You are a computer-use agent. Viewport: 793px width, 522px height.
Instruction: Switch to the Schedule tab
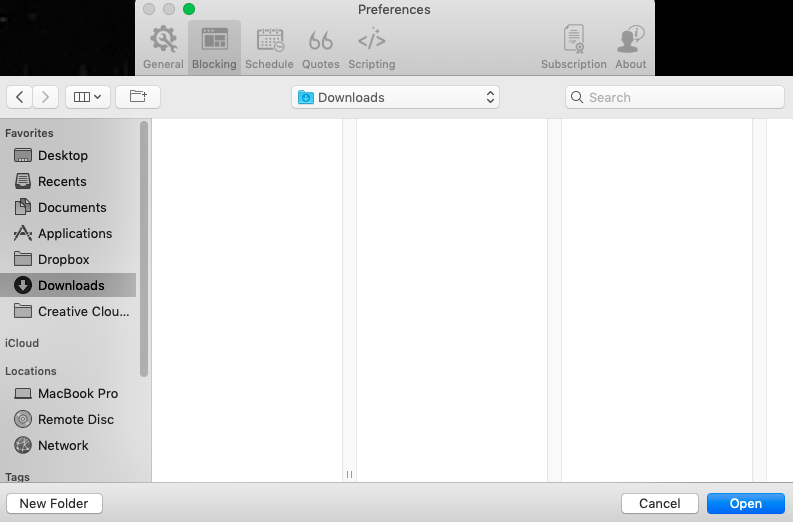point(270,48)
